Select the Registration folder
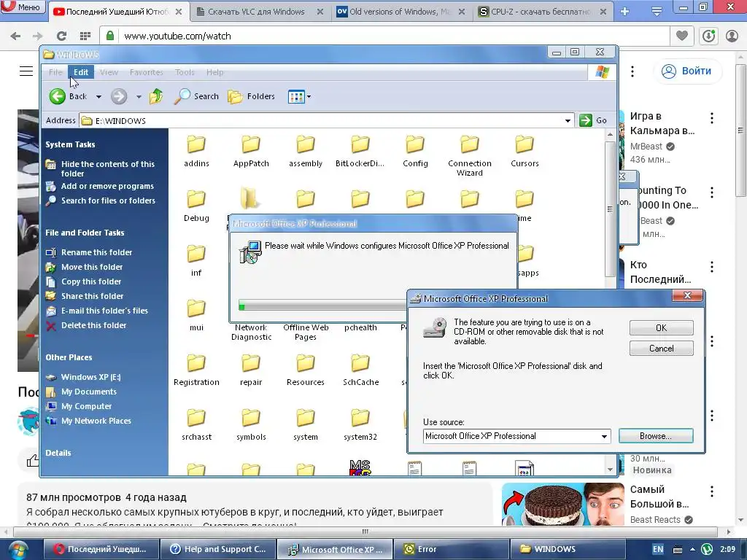The width and height of the screenshot is (747, 560). (x=196, y=370)
